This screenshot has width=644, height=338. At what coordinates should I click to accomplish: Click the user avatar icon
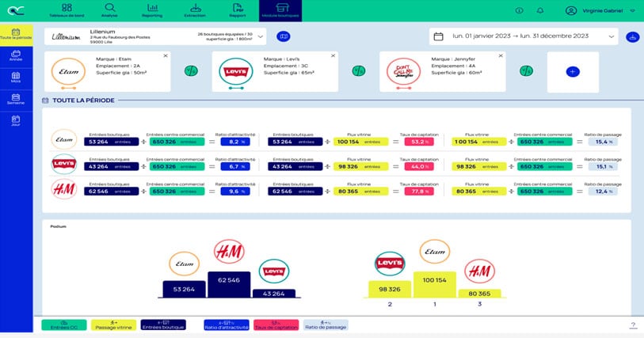click(x=571, y=10)
